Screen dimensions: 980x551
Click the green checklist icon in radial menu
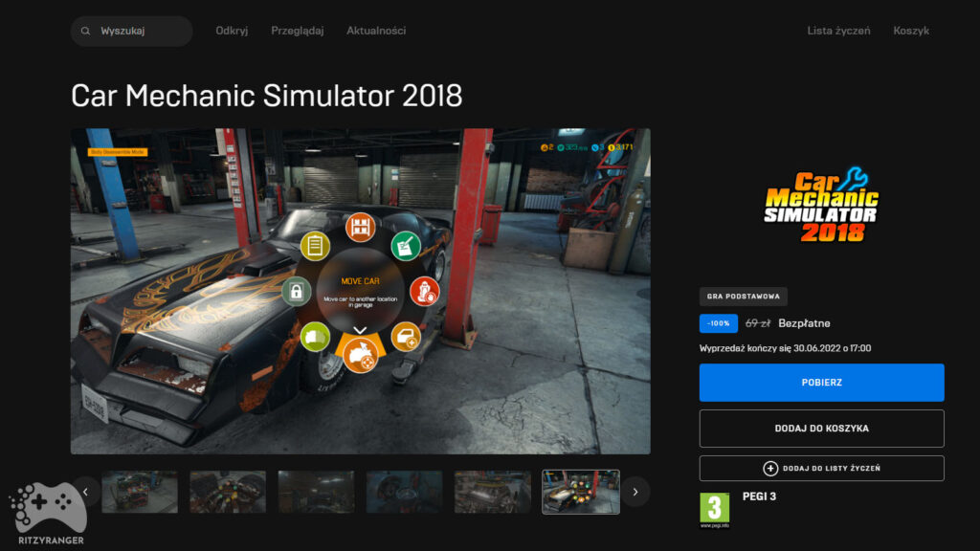tap(406, 246)
